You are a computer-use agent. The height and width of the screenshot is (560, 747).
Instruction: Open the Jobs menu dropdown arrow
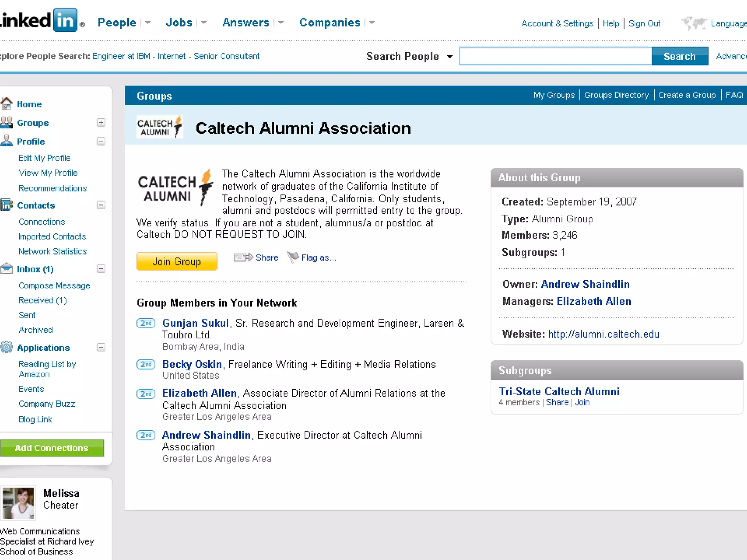point(204,23)
